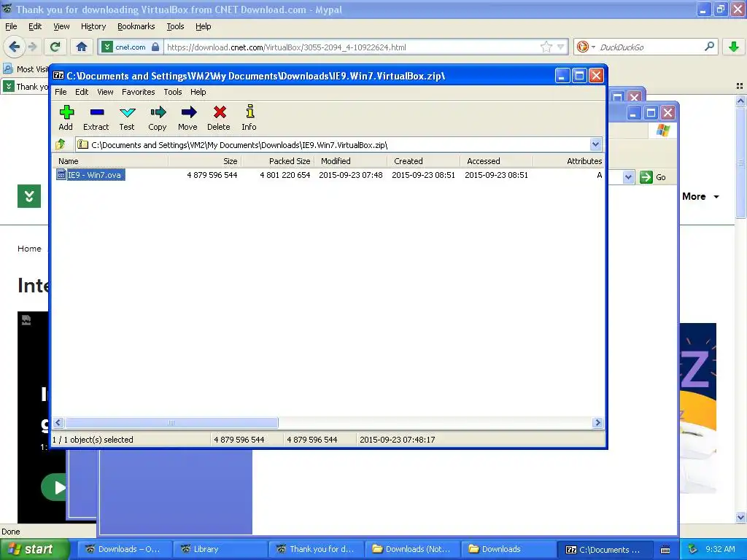The height and width of the screenshot is (560, 747).
Task: Open browser Downloads green arrow button
Action: (733, 47)
